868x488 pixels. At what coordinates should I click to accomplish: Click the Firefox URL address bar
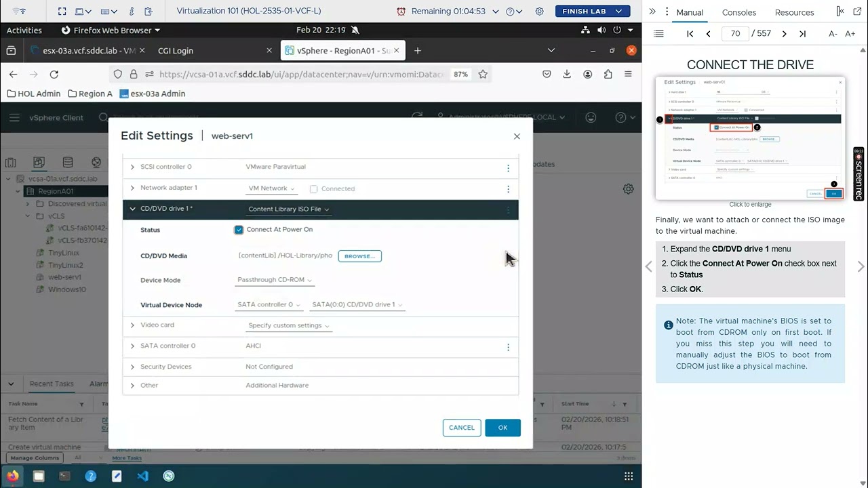pos(302,74)
